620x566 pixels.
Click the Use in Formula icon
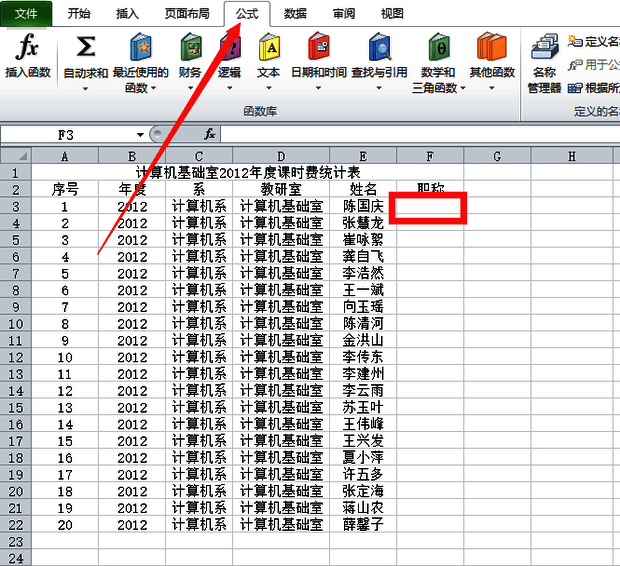tap(575, 64)
